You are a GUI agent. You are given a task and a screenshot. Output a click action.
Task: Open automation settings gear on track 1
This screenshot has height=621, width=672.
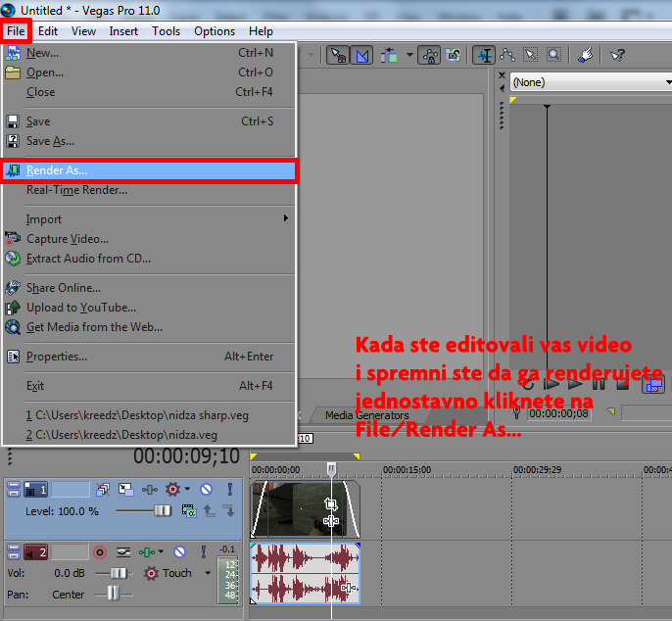172,489
